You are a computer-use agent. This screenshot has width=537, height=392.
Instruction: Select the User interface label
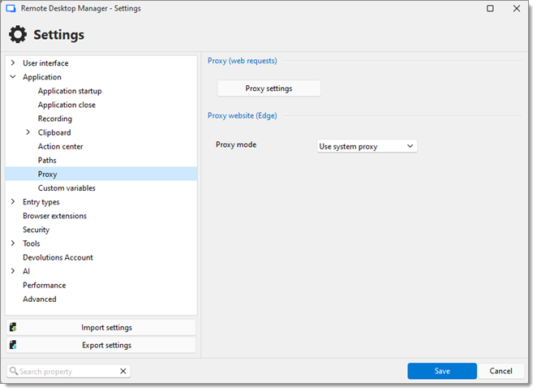[x=45, y=63]
